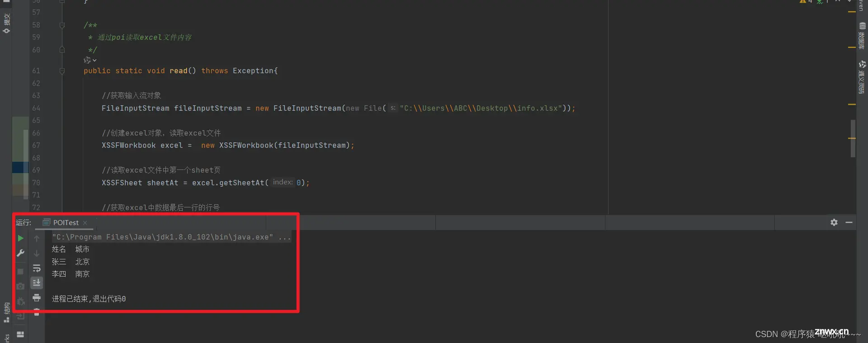Viewport: 868px width, 343px height.
Task: Jump to next stack trace down arrow
Action: click(x=37, y=253)
